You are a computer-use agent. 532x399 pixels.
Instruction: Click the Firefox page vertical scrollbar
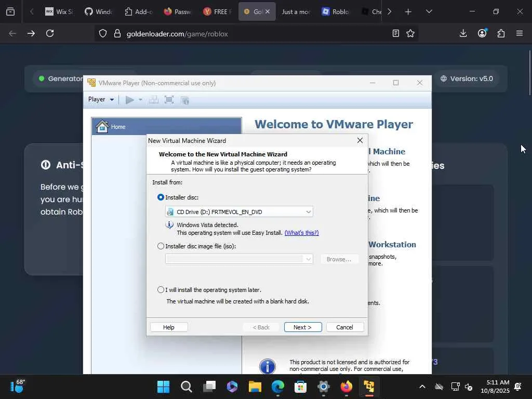coord(529,73)
